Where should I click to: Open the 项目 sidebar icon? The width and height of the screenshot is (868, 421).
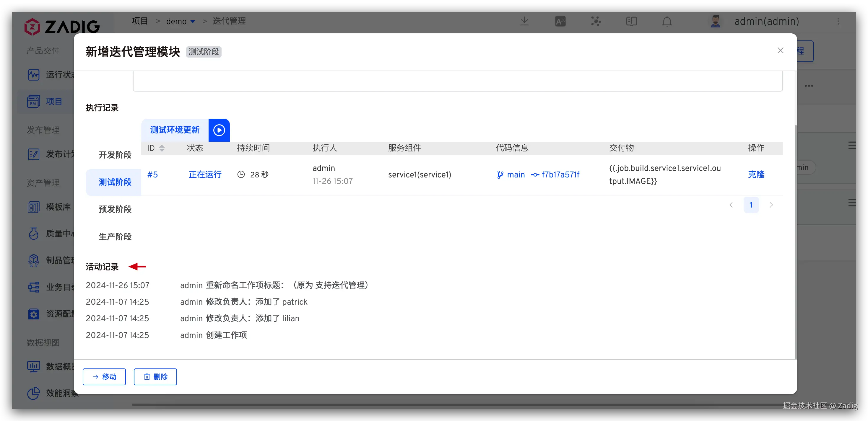(33, 101)
